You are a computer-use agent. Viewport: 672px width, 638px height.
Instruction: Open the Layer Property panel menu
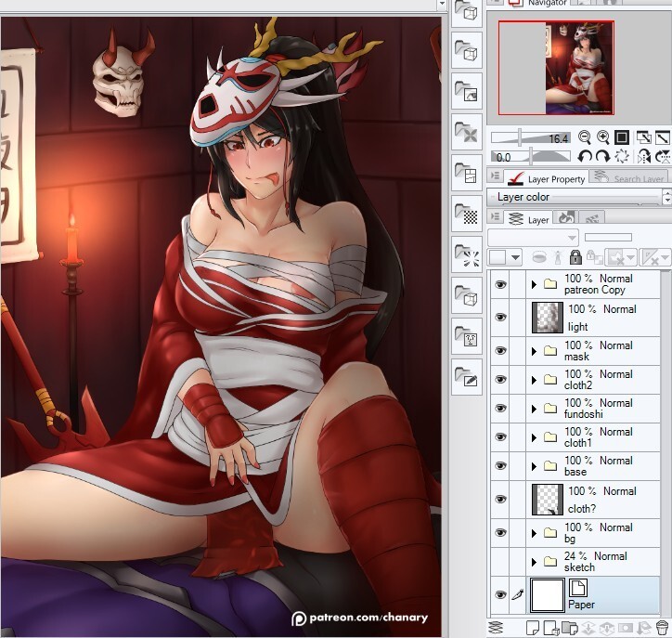pos(495,176)
